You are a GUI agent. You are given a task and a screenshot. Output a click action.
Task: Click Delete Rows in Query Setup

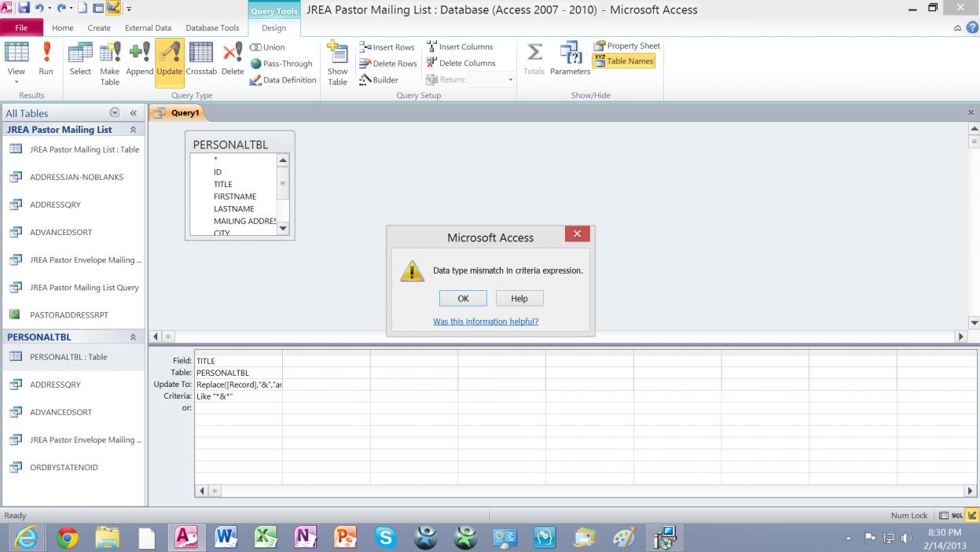[388, 64]
